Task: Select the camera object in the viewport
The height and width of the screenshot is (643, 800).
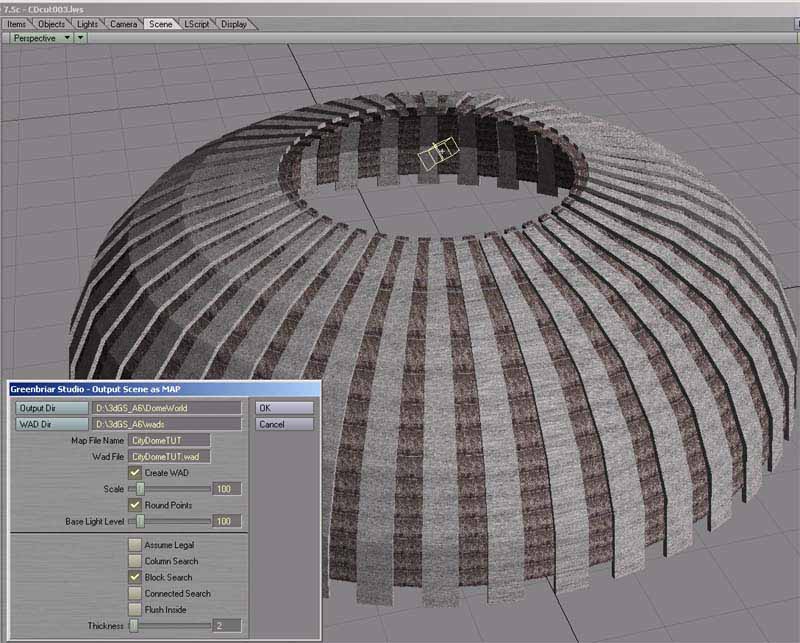Action: pyautogui.click(x=436, y=153)
